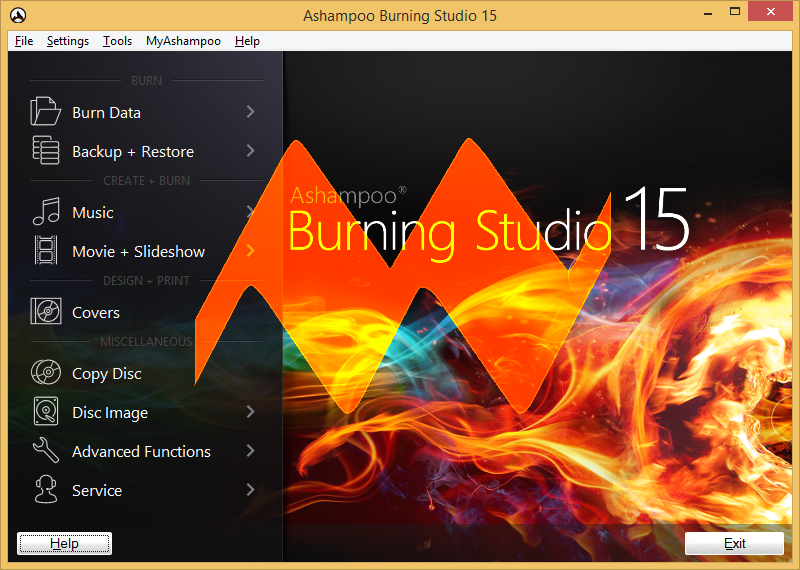
Task: Close the Ashampoo Burning Studio window
Action: click(770, 11)
